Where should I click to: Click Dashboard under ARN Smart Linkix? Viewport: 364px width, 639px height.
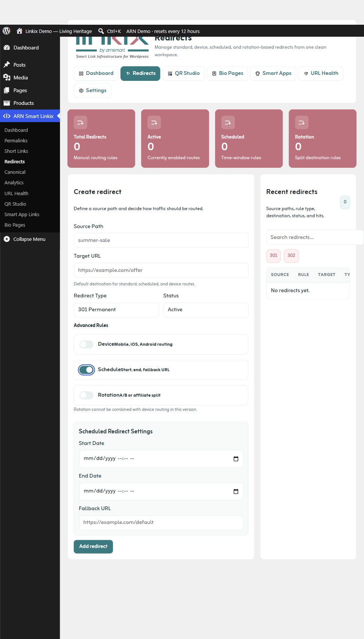coord(16,130)
